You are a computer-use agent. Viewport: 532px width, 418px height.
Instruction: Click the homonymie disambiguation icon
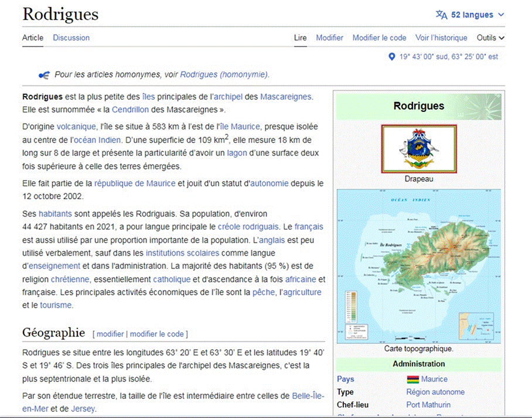click(x=44, y=75)
